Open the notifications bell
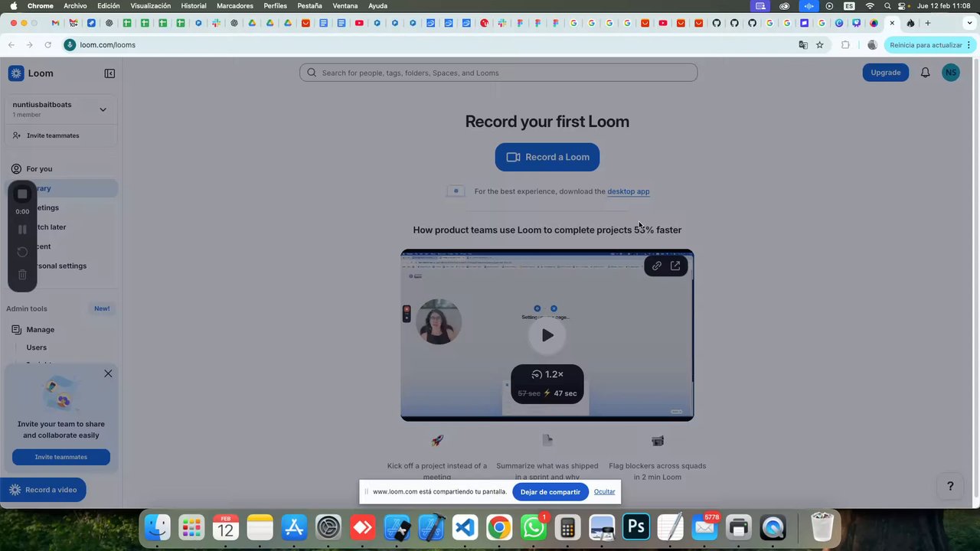Viewport: 980px width, 551px height. point(925,73)
